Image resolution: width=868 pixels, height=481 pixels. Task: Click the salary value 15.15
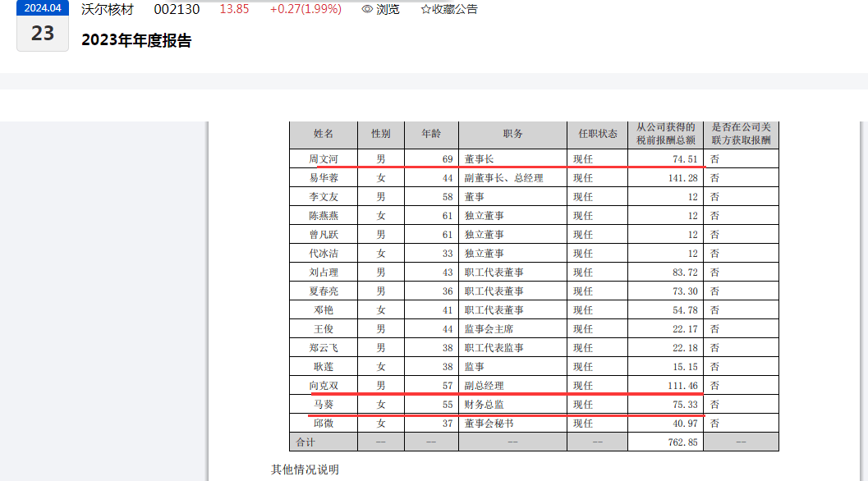(x=686, y=367)
